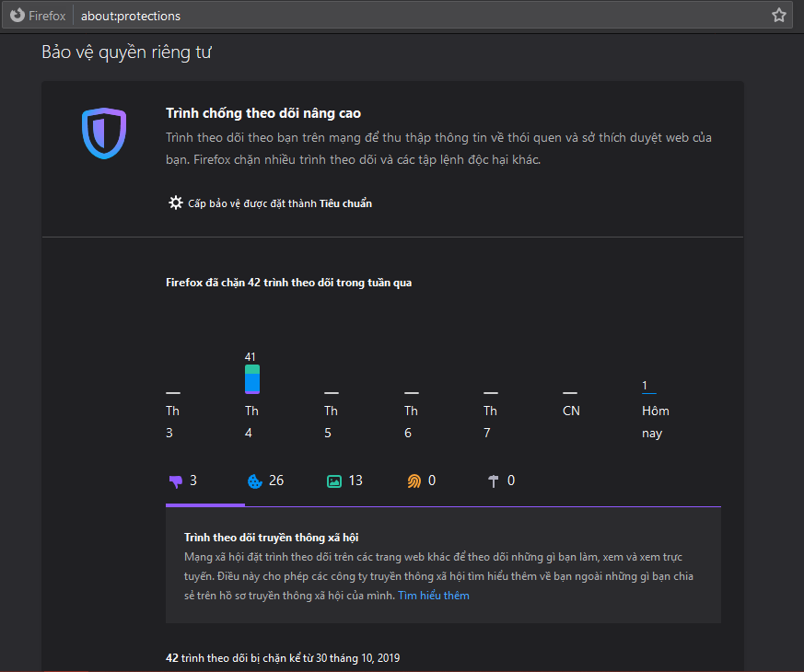Click the 'Th 5' day label

332,422
